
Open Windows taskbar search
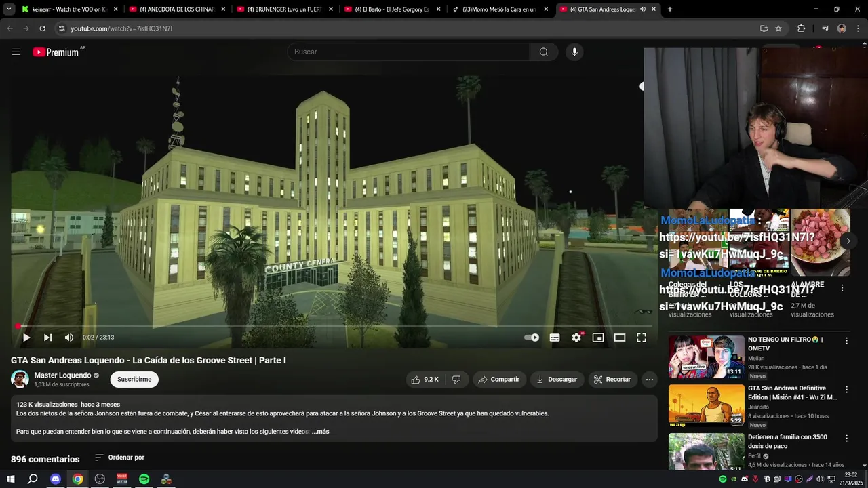click(x=32, y=479)
